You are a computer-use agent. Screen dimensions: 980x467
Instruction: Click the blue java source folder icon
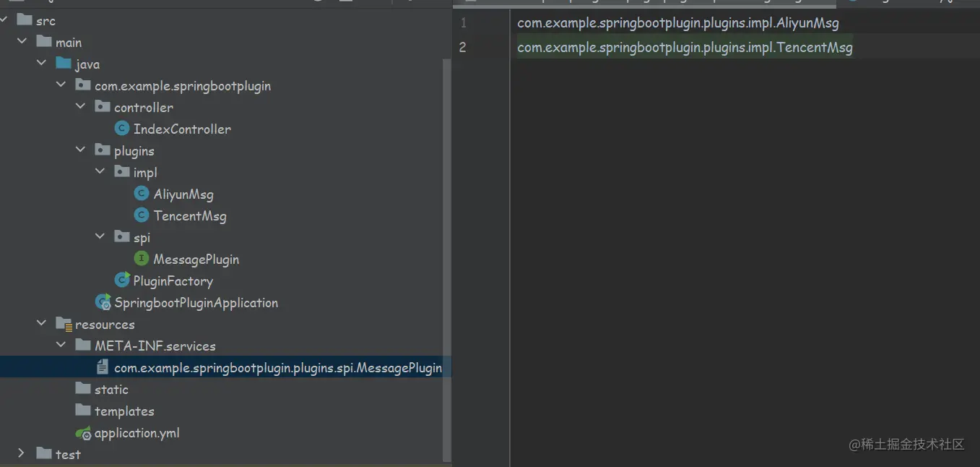point(64,64)
